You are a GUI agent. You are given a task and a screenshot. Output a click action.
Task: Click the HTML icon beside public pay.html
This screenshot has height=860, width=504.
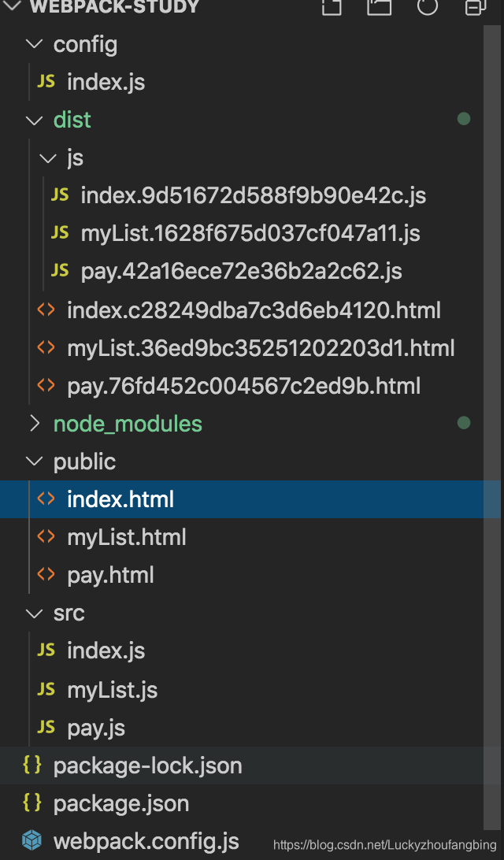[46, 574]
